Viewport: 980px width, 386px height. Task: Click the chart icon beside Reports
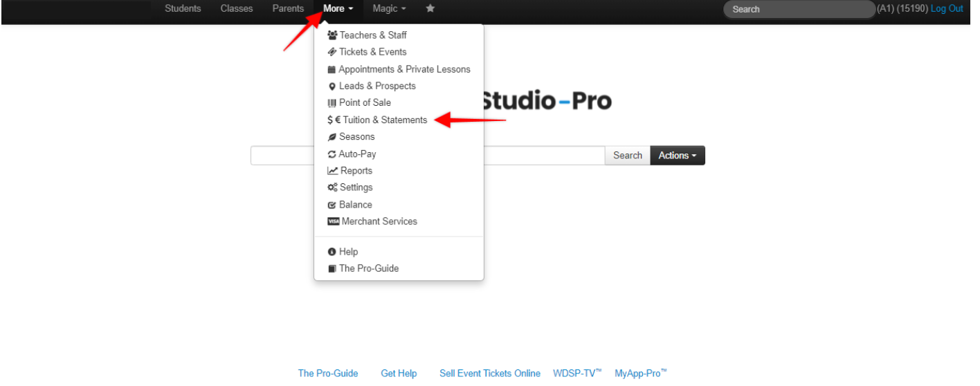tap(333, 171)
